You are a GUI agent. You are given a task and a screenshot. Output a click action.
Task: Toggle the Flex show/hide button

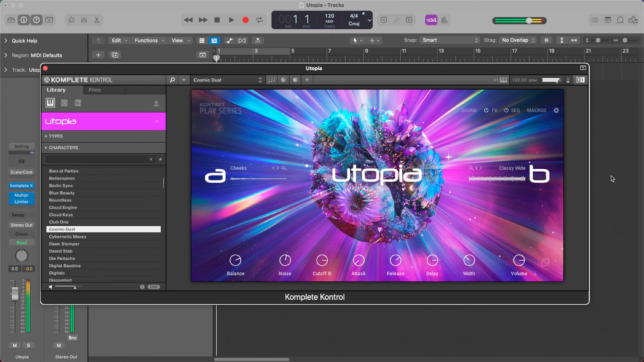[242, 41]
